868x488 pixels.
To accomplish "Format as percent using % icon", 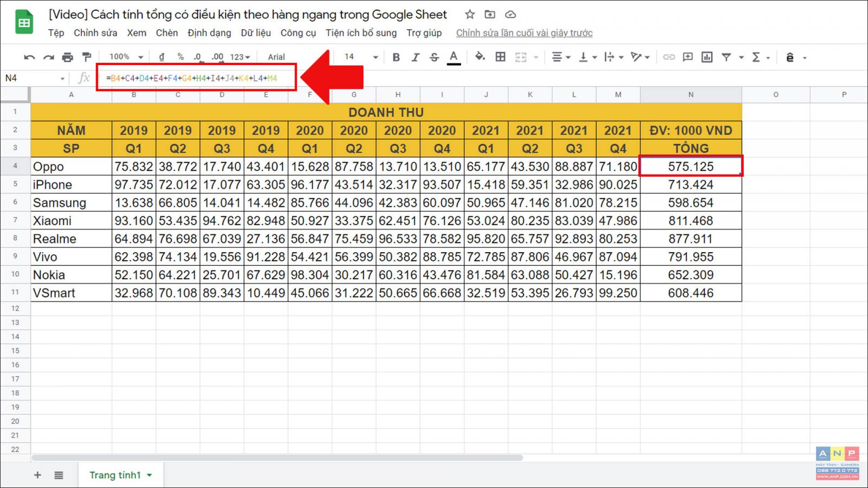I will click(181, 56).
